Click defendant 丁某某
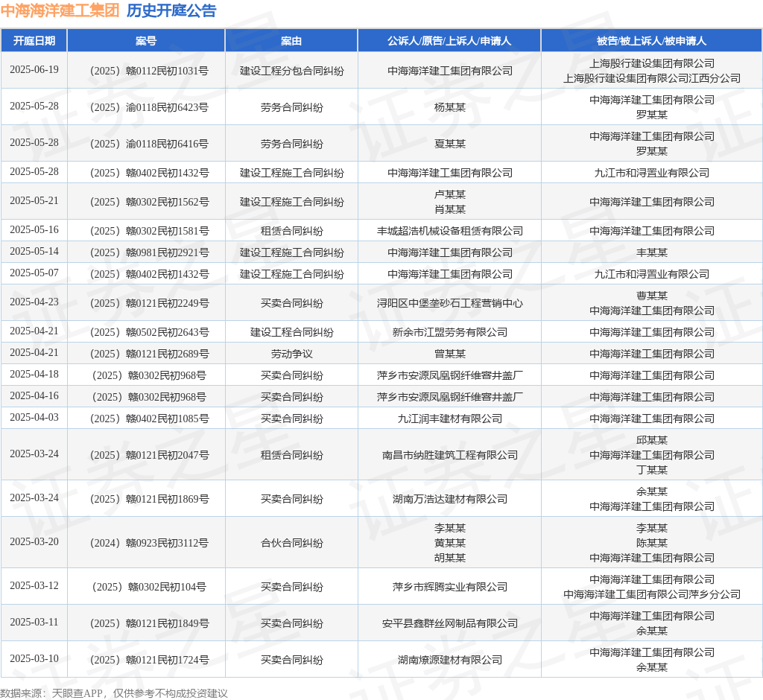This screenshot has height=700, width=763. pyautogui.click(x=651, y=470)
